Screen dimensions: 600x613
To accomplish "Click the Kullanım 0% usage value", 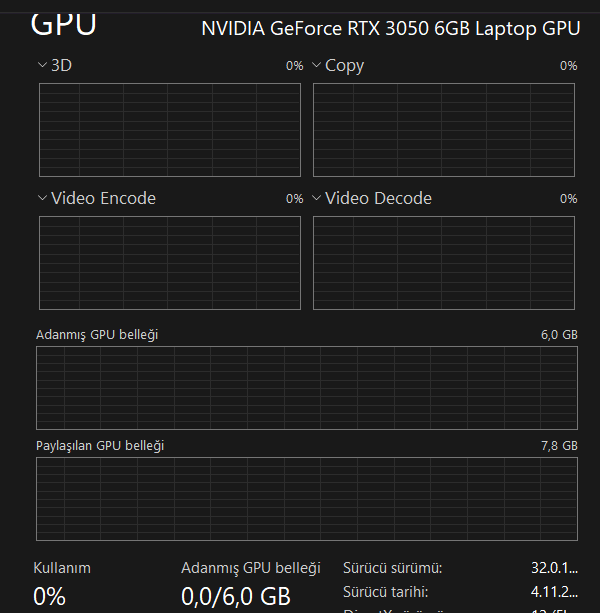I will point(50,596).
